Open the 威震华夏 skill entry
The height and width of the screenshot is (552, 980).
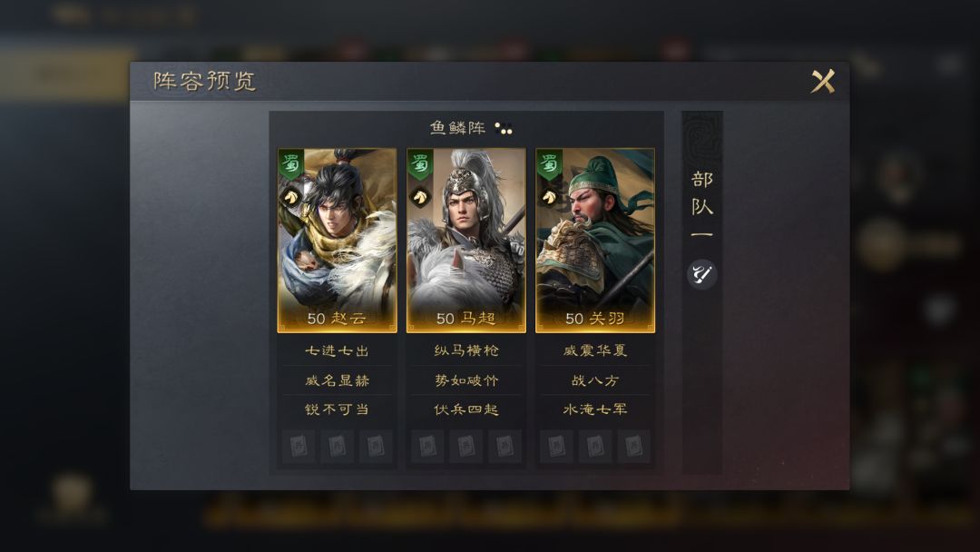click(595, 350)
